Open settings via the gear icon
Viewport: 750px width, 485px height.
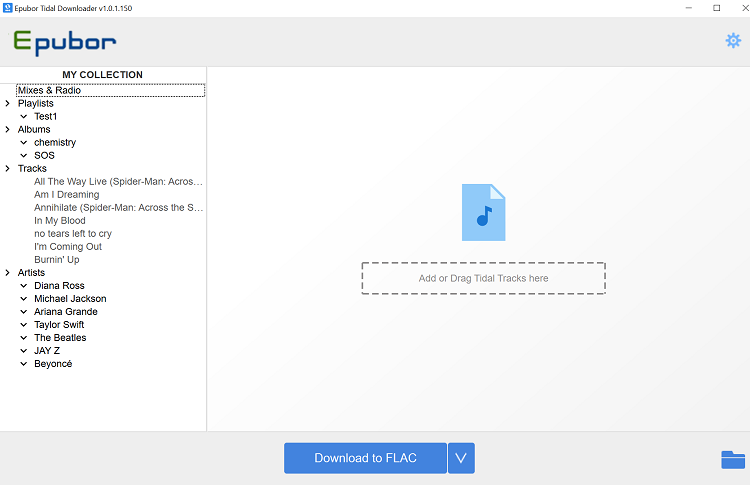[733, 41]
